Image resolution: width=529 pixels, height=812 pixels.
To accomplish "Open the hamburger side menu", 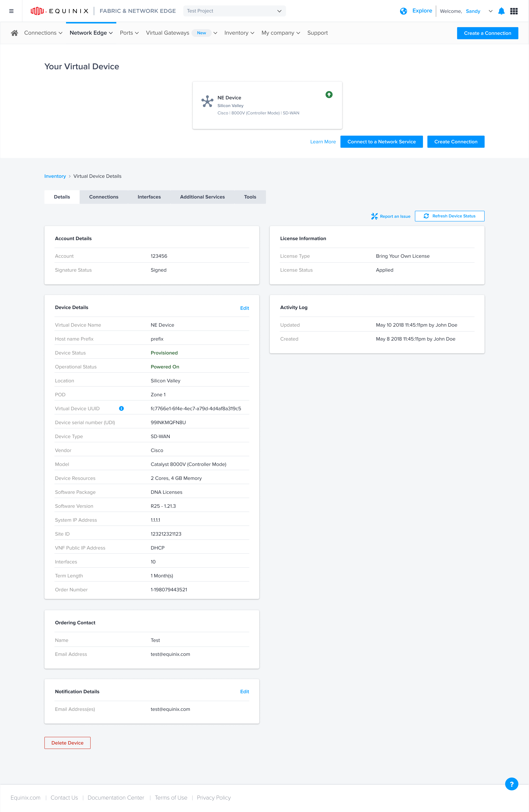I will click(x=11, y=11).
